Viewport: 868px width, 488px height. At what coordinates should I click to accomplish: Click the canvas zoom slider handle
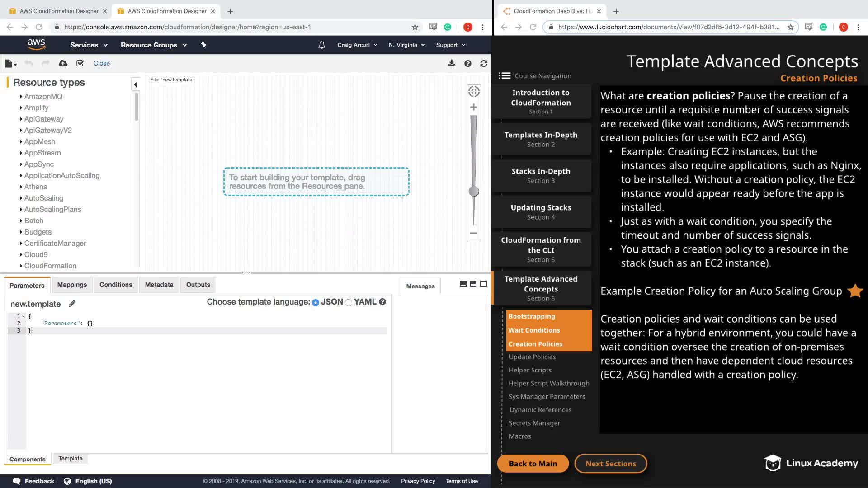click(x=474, y=191)
